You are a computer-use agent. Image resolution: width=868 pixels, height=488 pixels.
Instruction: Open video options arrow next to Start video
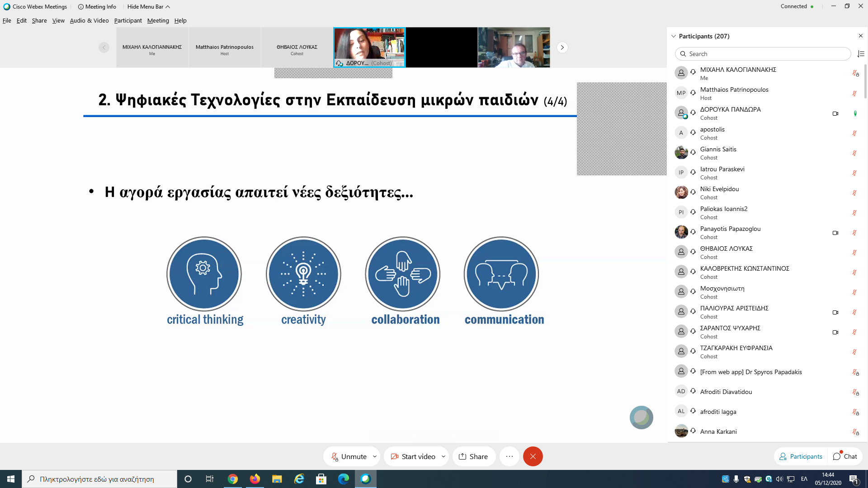point(443,456)
